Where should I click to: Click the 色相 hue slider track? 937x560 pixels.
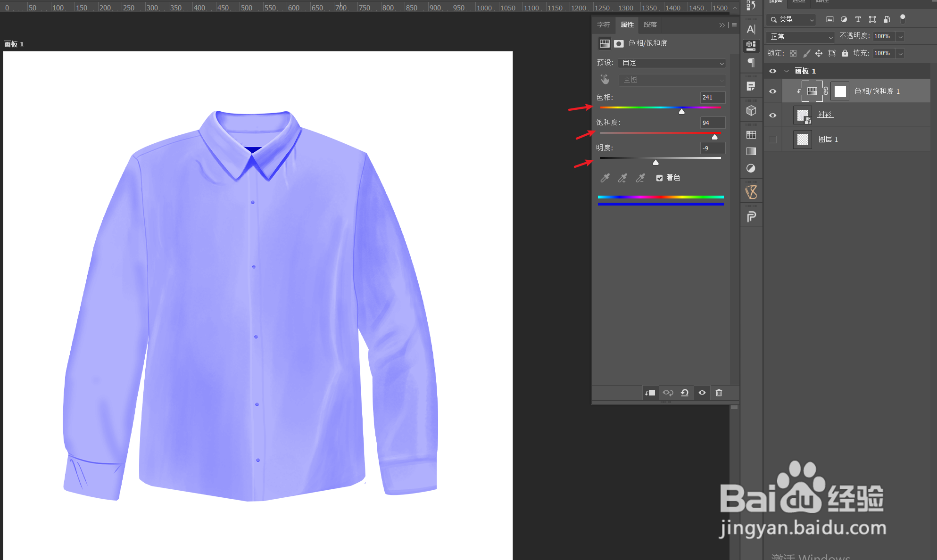(x=660, y=107)
